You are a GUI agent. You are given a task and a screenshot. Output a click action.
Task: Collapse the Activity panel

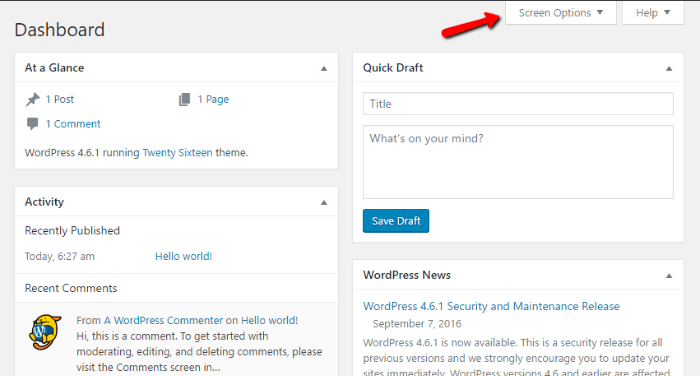324,202
